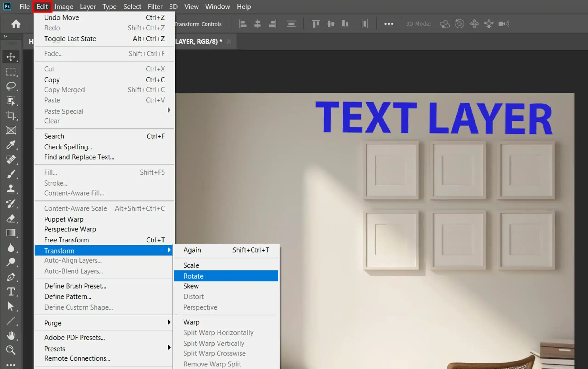Image resolution: width=588 pixels, height=369 pixels.
Task: Click Free Transform in the Edit menu
Action: pyautogui.click(x=104, y=240)
